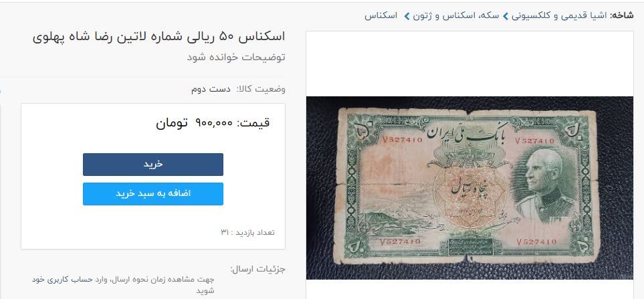
Task: Click chevron before the اسکناس breadcrumb
Action: [x=407, y=17]
